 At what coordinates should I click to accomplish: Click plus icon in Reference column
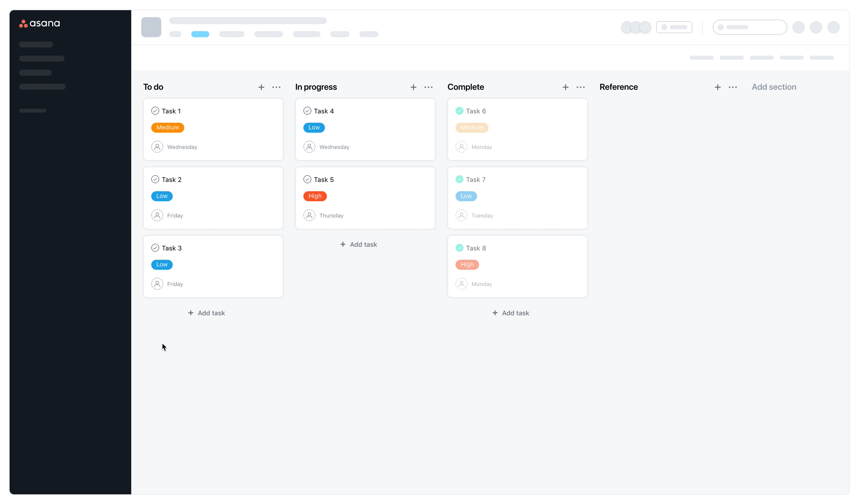pyautogui.click(x=718, y=87)
